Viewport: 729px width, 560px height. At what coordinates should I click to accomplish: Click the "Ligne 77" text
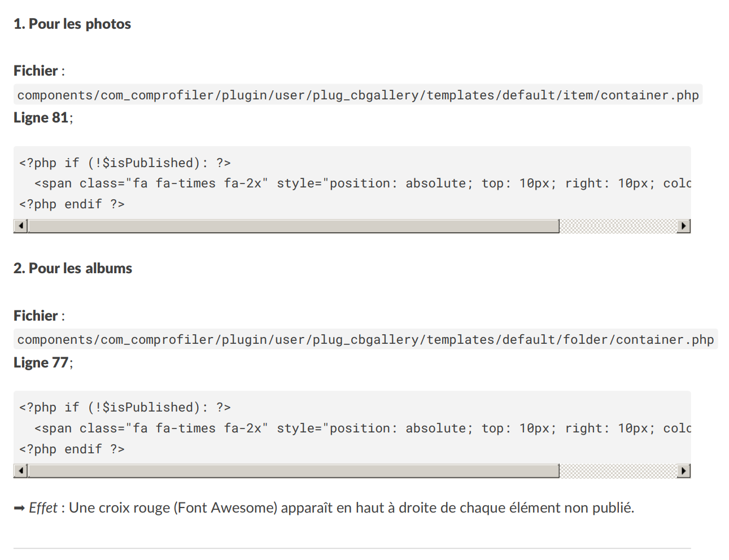[x=41, y=362]
